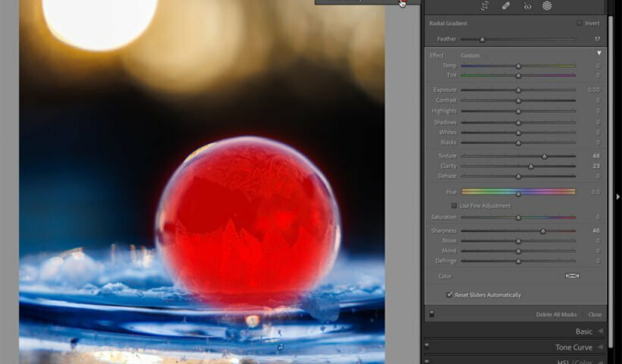Close the masking panel
This screenshot has width=622, height=364.
coord(595,315)
